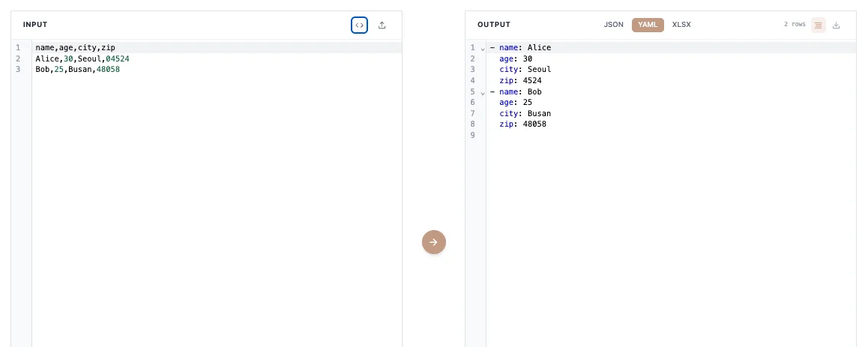
Task: Click line number 7 in output gutter
Action: (472, 113)
